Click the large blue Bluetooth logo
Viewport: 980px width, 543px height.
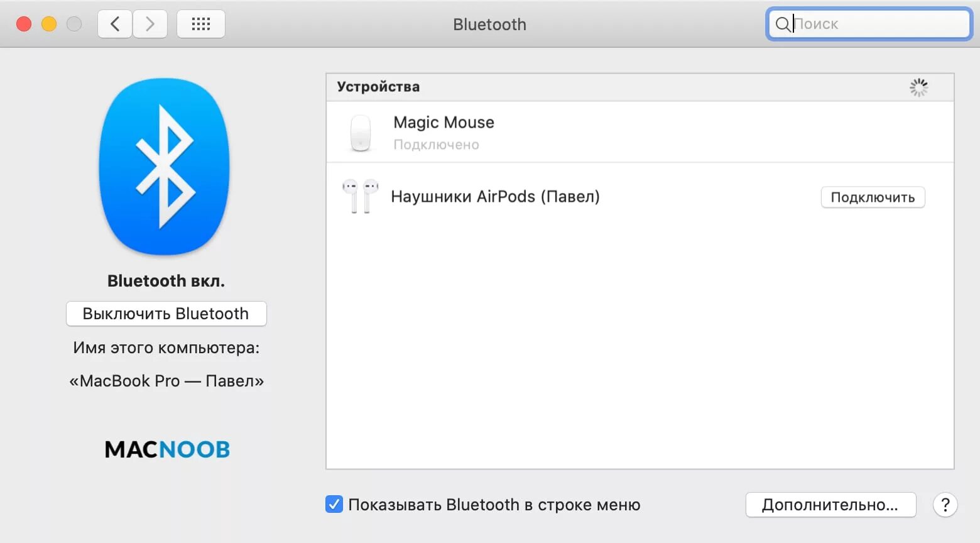click(x=165, y=167)
